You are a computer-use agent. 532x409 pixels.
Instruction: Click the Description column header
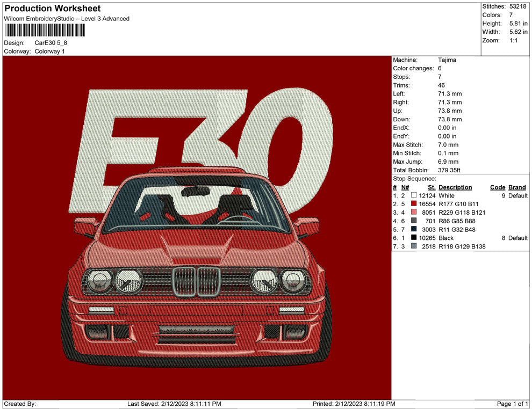(x=455, y=187)
